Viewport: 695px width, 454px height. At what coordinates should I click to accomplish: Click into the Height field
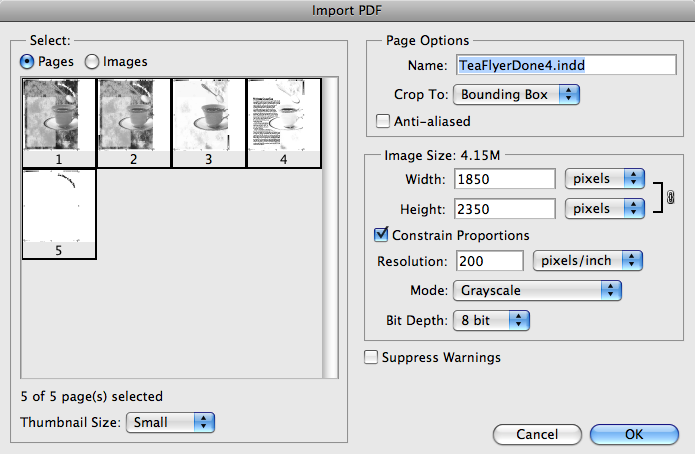pos(505,208)
